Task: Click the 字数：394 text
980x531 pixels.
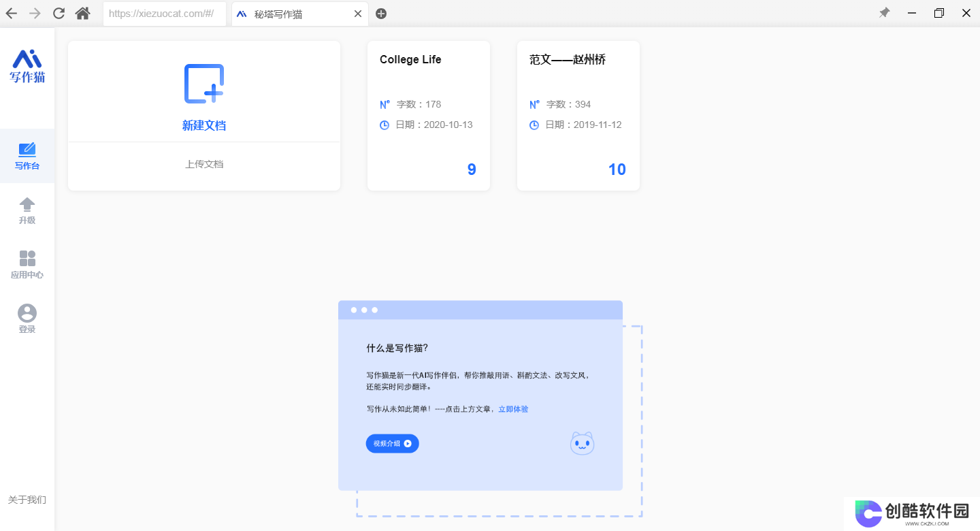Action: tap(568, 104)
